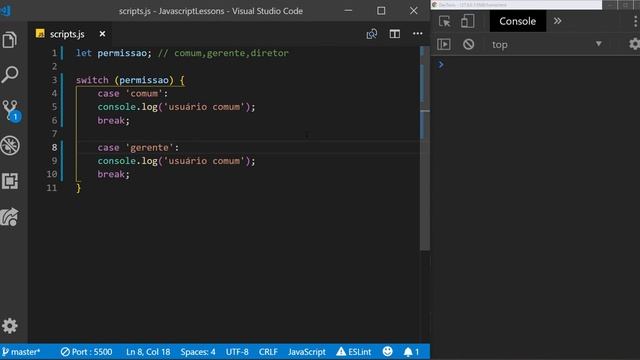
Task: Open the Extensions view
Action: click(x=10, y=181)
